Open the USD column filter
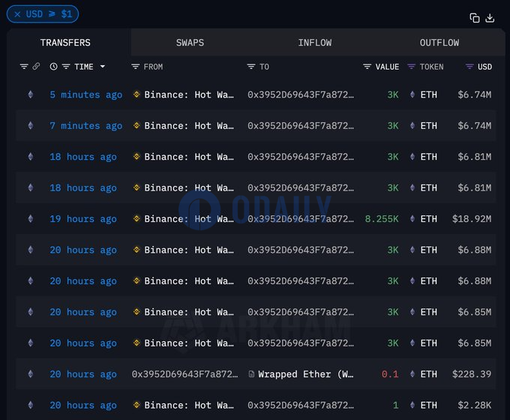 pos(469,67)
